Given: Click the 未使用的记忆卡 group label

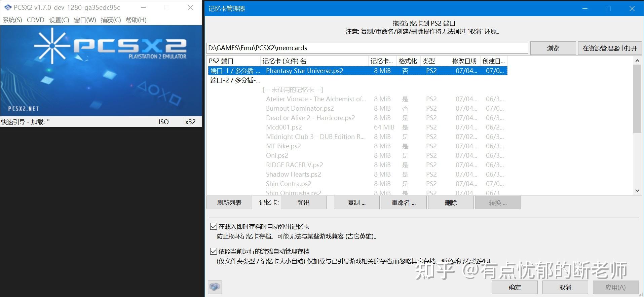Looking at the screenshot, I should click(293, 89).
